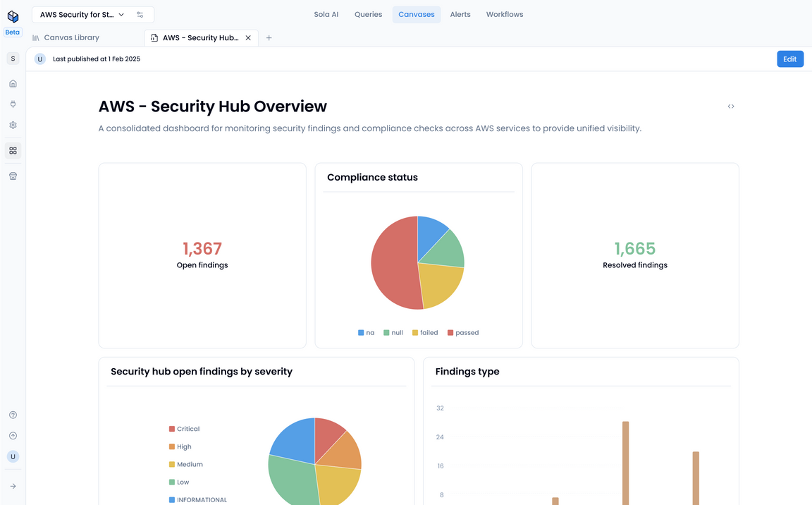Select the AWS - Security Hub tab

tap(200, 38)
